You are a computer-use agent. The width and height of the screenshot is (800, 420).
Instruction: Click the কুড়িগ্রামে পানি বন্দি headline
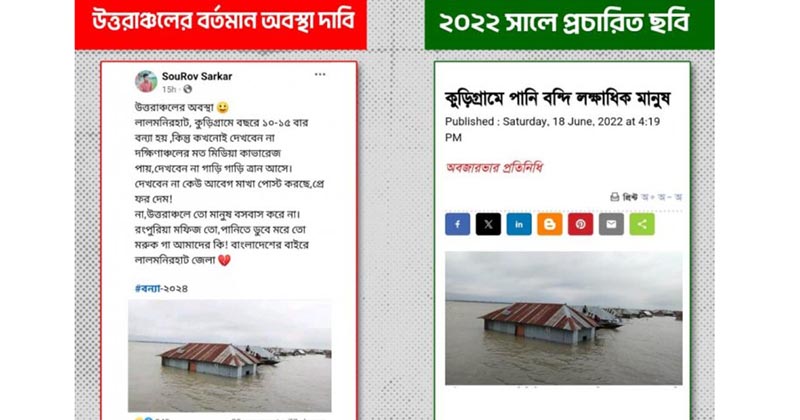(558, 97)
